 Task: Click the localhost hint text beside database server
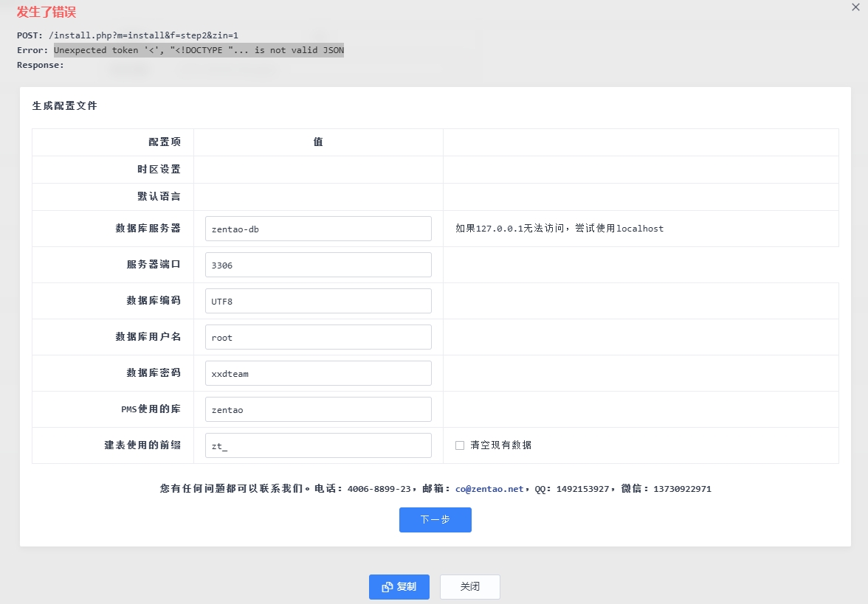(559, 229)
